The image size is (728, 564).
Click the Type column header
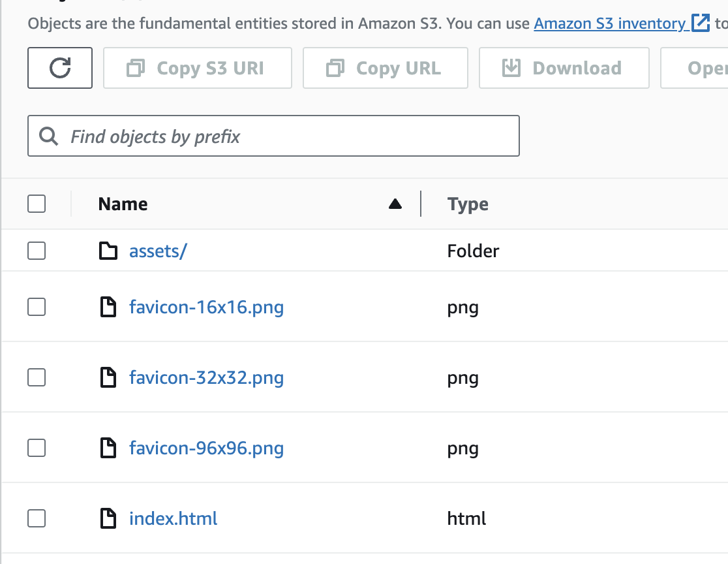468,204
